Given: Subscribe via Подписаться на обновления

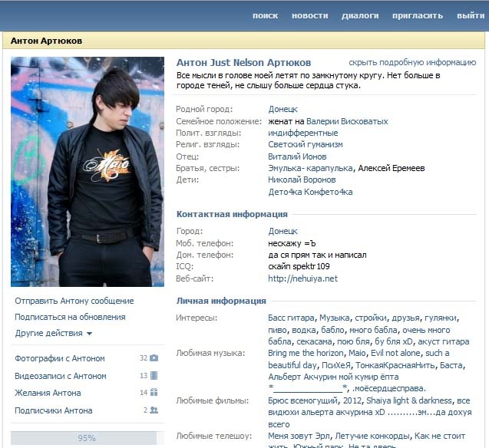Looking at the screenshot, I should pos(70,317).
